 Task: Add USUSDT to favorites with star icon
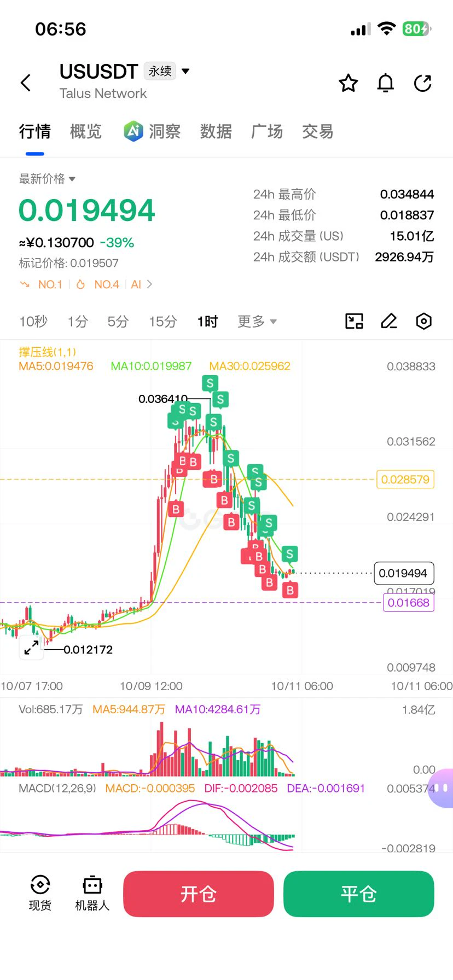pyautogui.click(x=349, y=83)
